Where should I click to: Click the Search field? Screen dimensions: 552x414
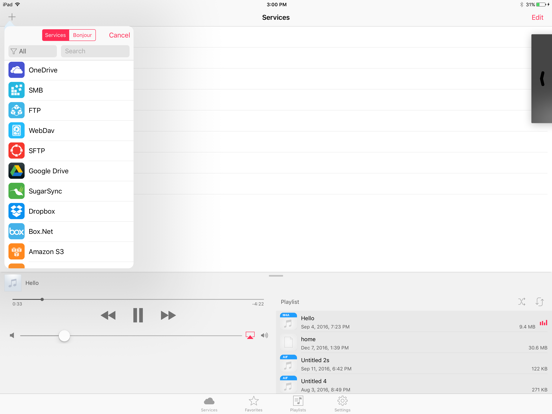coord(95,51)
